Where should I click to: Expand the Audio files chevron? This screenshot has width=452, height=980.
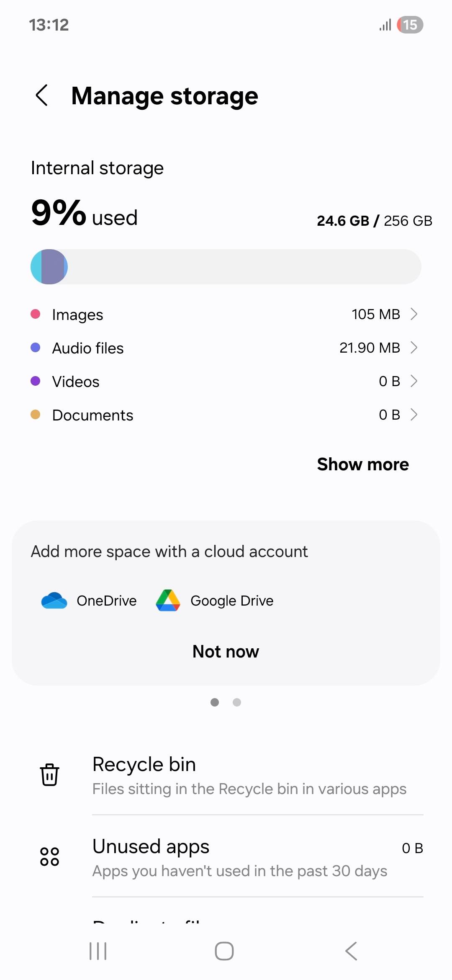pos(414,347)
